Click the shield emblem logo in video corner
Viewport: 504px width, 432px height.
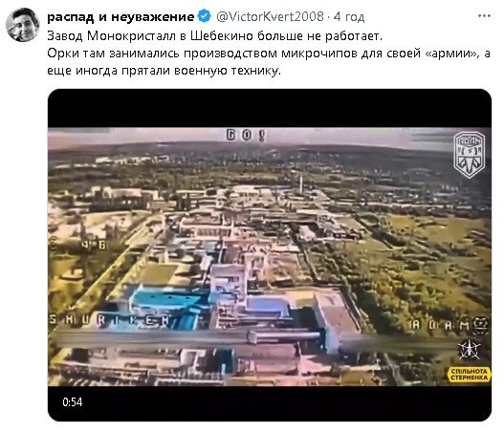(x=470, y=155)
